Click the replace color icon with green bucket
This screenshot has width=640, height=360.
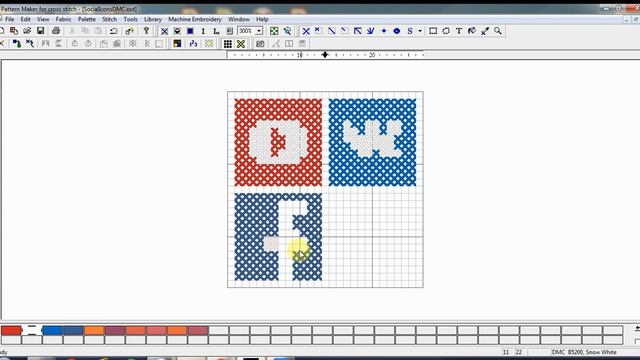pos(16,44)
